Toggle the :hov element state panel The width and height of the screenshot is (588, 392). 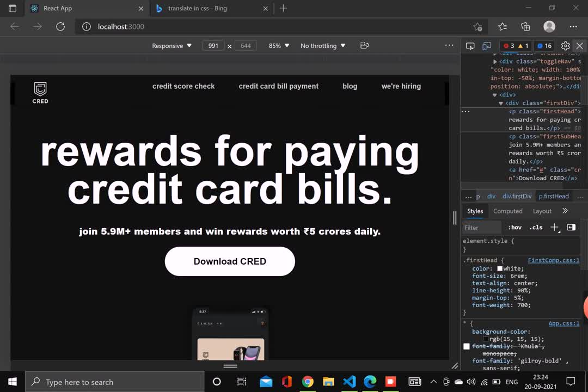click(x=514, y=228)
